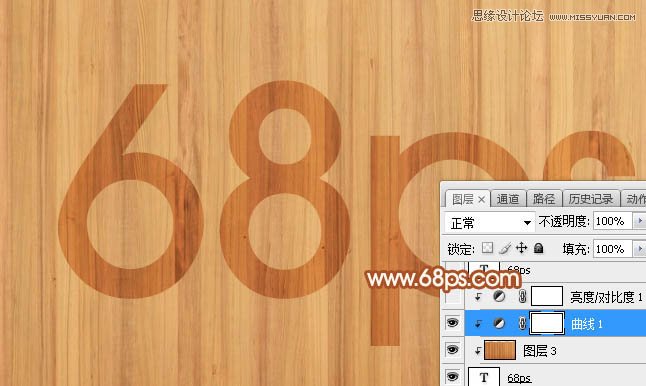646x386 pixels.
Task: Click the 不透明度 100% value field
Action: click(612, 221)
